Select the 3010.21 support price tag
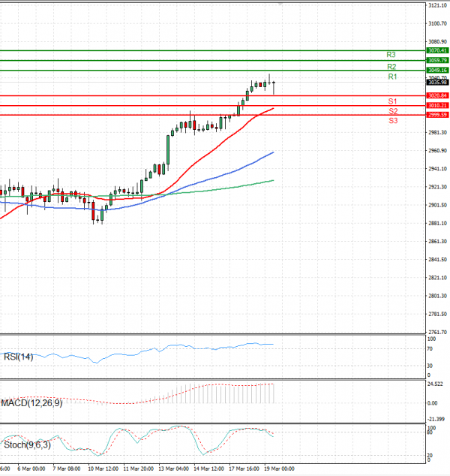Image resolution: width=450 pixels, height=476 pixels. (437, 105)
